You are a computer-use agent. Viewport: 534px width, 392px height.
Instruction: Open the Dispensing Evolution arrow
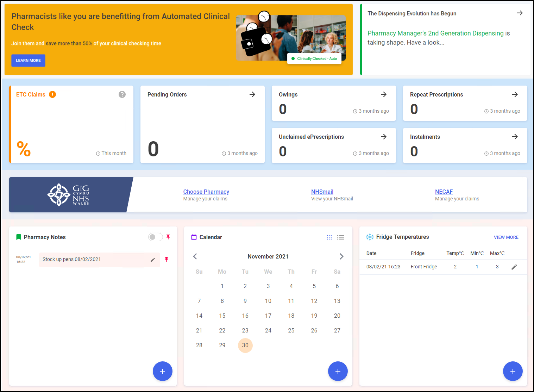(x=520, y=13)
